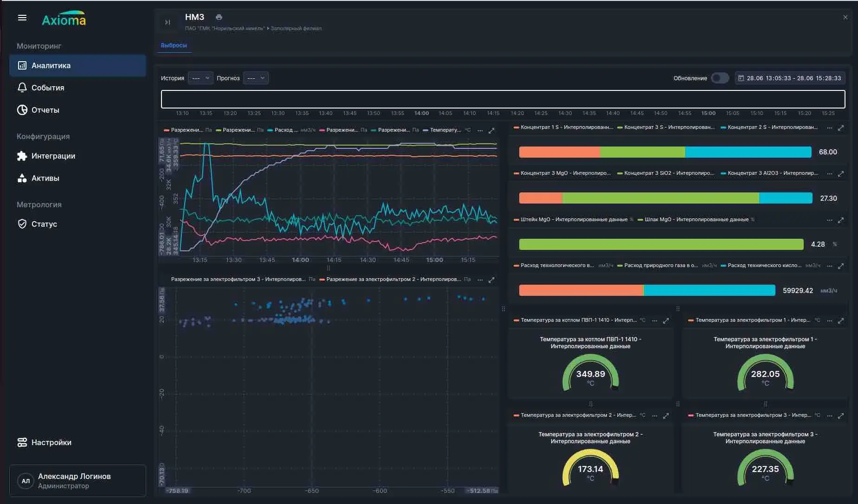The width and height of the screenshot is (858, 504).
Task: Select the 14:00 marker on timeline
Action: pyautogui.click(x=421, y=113)
